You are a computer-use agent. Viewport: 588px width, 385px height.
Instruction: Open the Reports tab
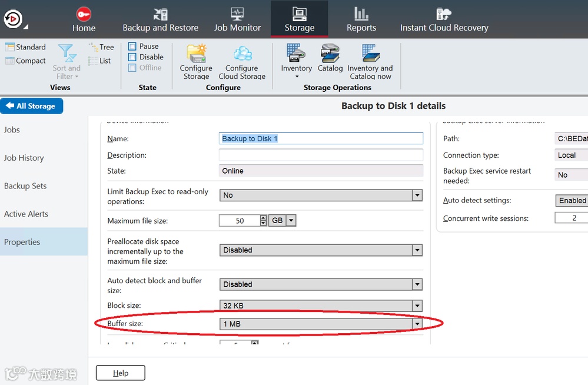pyautogui.click(x=361, y=19)
